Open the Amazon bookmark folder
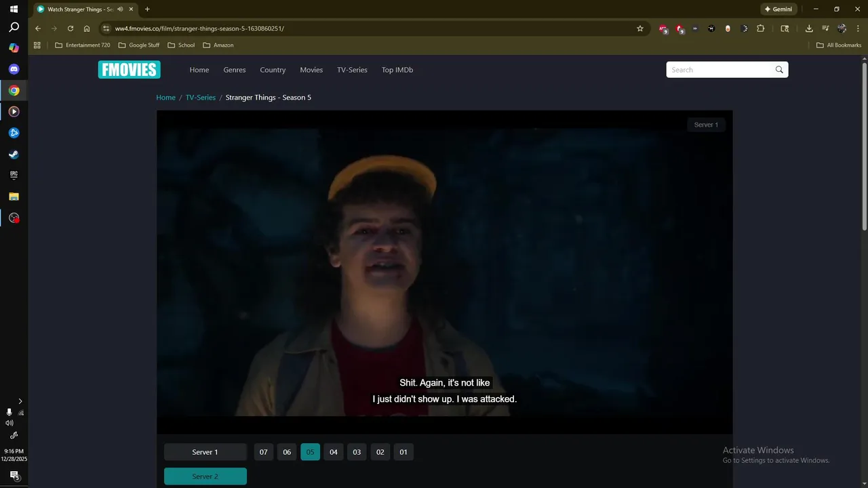This screenshot has width=868, height=488. point(218,45)
